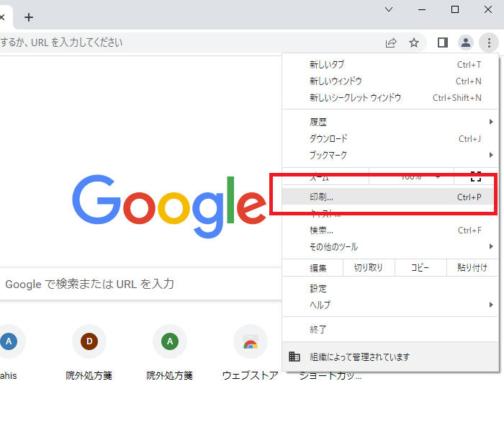Close the current browser tab

[2, 17]
